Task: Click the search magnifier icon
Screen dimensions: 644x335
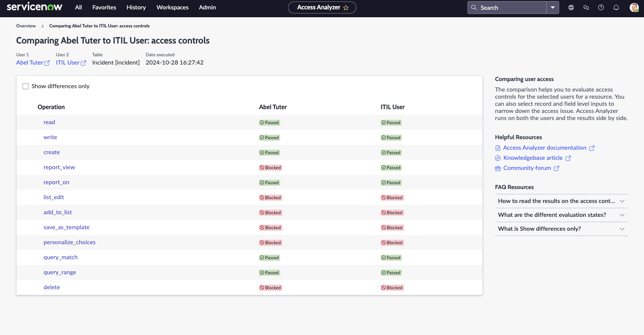Action: pos(474,8)
